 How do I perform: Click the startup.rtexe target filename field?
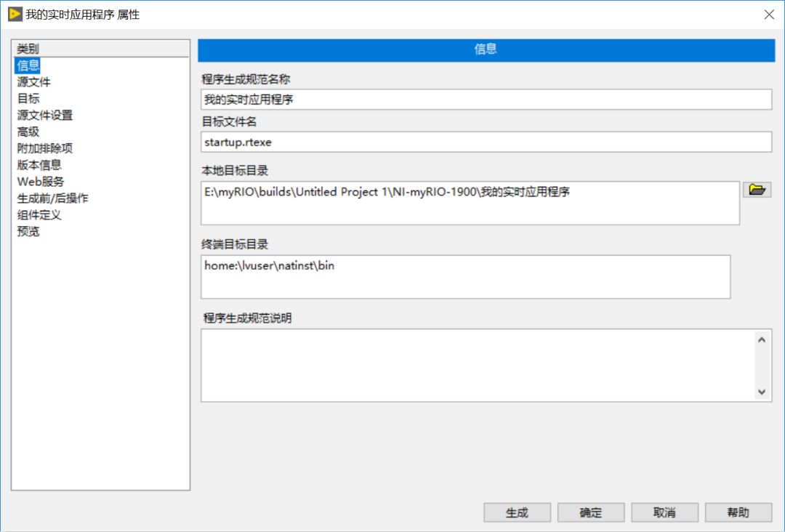pyautogui.click(x=486, y=142)
